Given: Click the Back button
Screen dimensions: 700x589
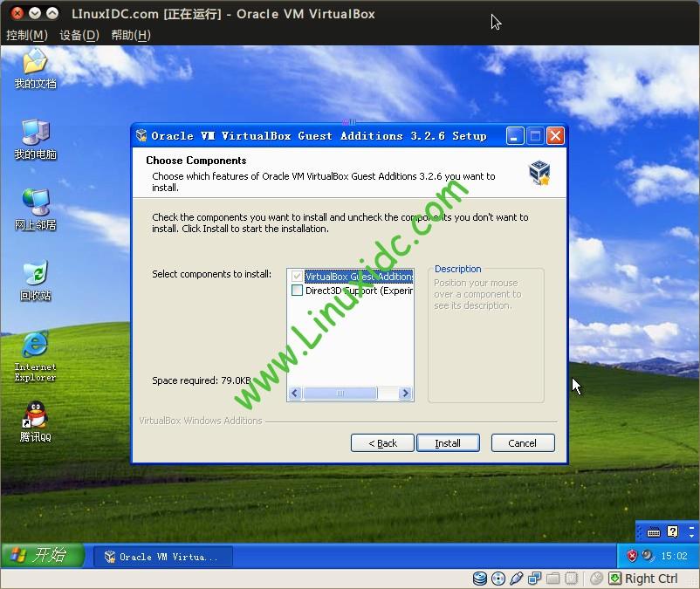Looking at the screenshot, I should tap(382, 443).
